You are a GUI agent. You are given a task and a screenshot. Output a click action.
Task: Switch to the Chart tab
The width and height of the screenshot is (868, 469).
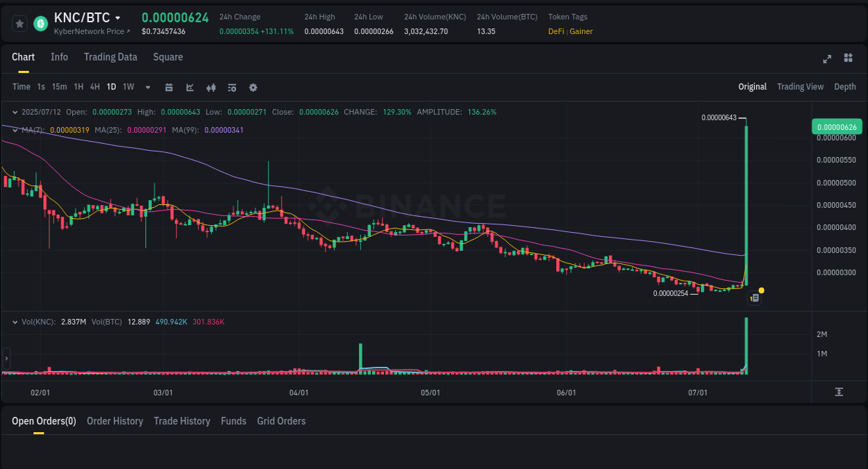click(23, 57)
